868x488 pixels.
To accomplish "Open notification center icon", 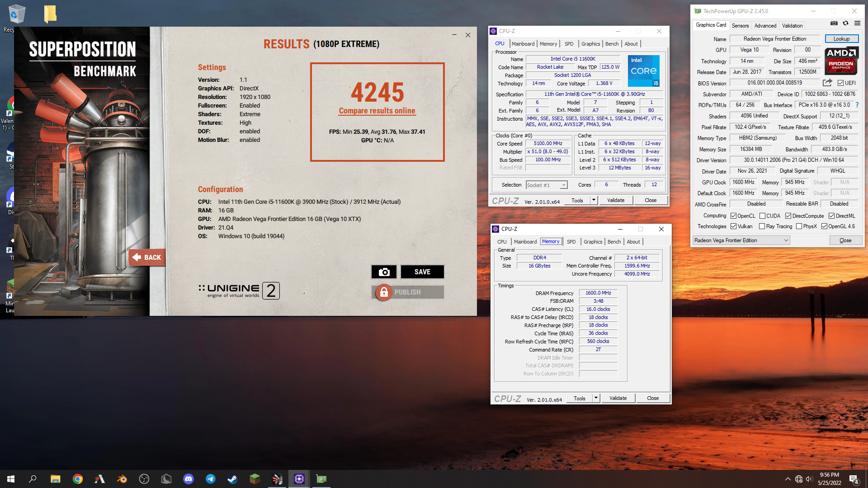I will [x=854, y=479].
